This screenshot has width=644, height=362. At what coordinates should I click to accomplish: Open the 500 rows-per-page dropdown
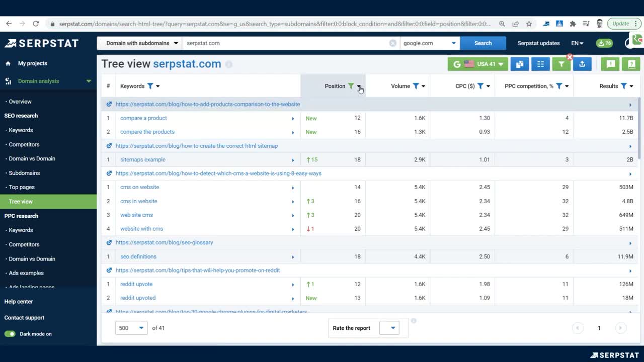(131, 328)
